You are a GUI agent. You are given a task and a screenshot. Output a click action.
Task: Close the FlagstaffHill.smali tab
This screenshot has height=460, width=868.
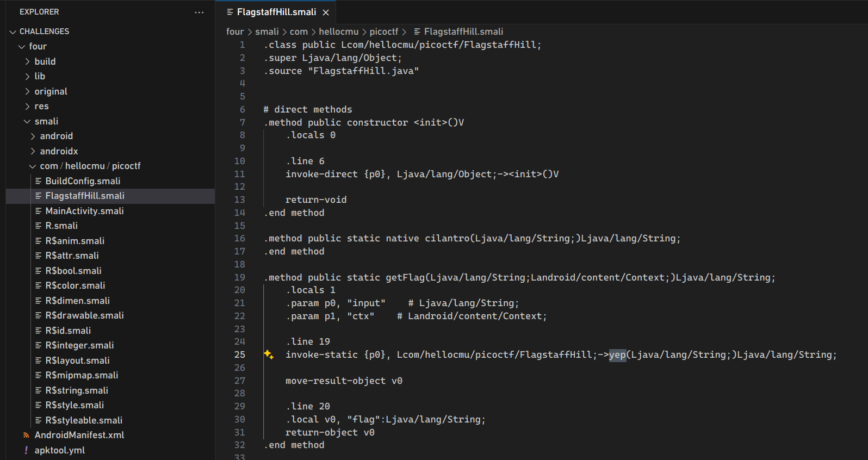(x=326, y=13)
